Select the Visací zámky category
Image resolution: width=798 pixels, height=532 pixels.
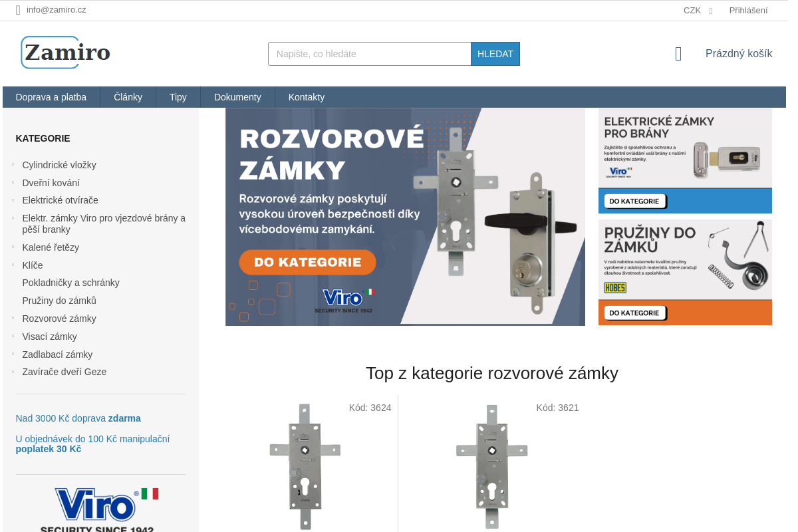tap(50, 336)
